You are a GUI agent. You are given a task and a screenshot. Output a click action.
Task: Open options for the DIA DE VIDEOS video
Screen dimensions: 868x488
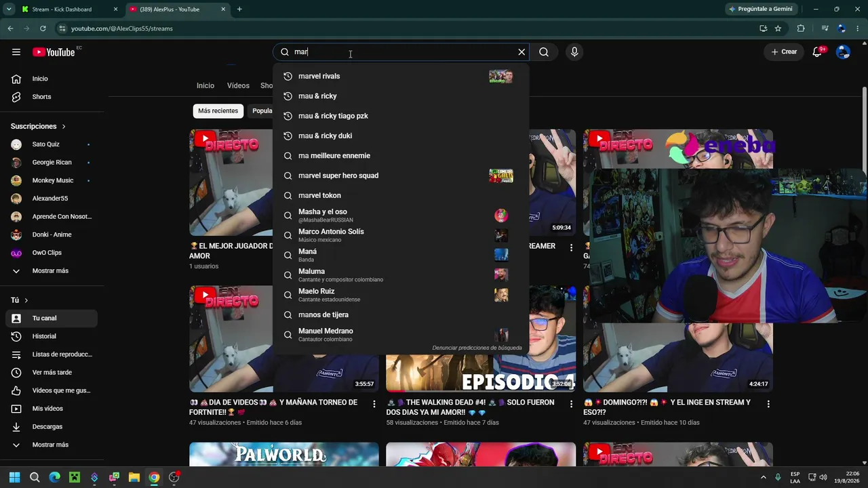tap(374, 404)
